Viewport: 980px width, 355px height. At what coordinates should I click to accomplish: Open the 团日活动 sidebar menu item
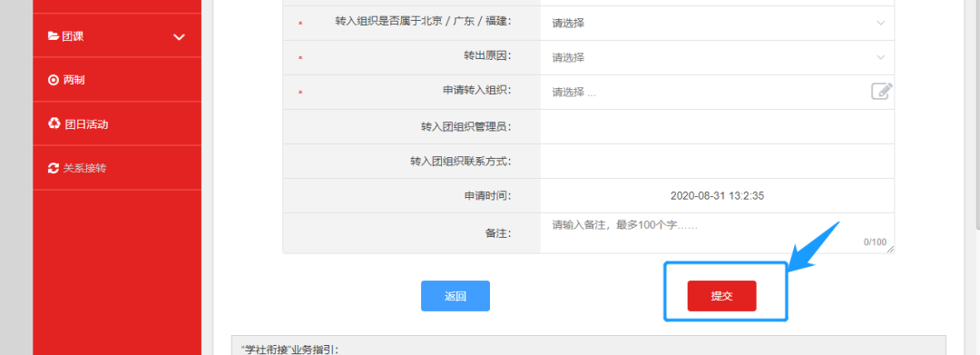tap(117, 123)
